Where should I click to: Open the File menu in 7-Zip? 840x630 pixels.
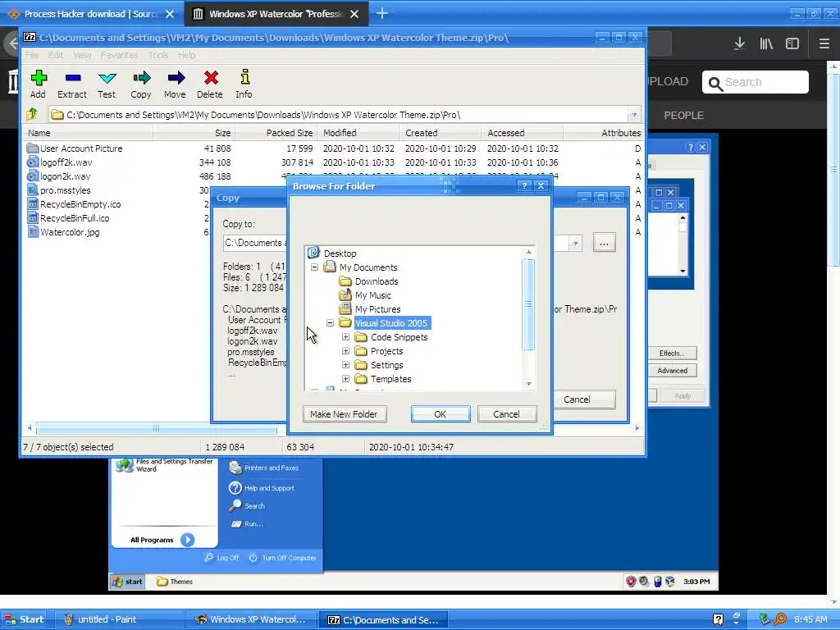(32, 55)
